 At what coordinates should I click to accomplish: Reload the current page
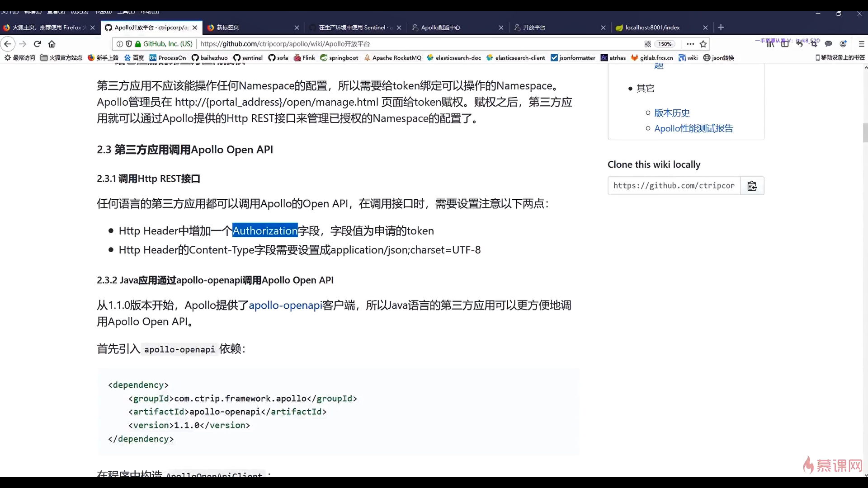click(x=38, y=44)
